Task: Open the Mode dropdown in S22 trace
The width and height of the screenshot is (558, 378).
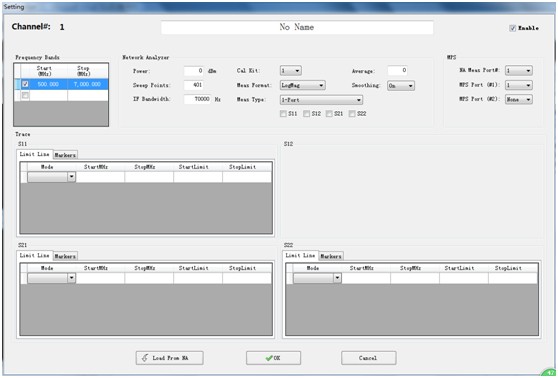Action: point(317,278)
